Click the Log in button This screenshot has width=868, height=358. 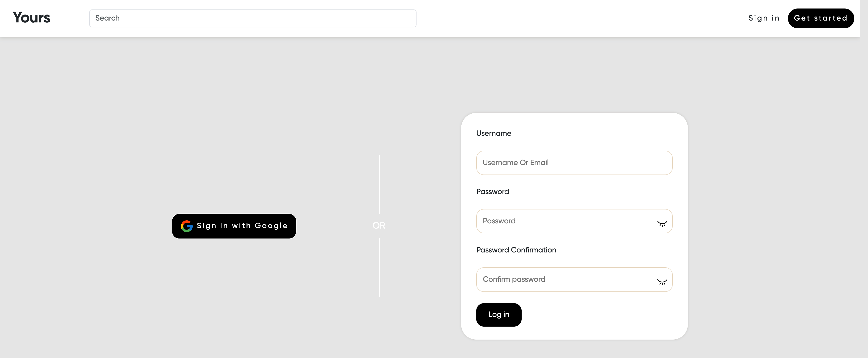[x=499, y=315]
